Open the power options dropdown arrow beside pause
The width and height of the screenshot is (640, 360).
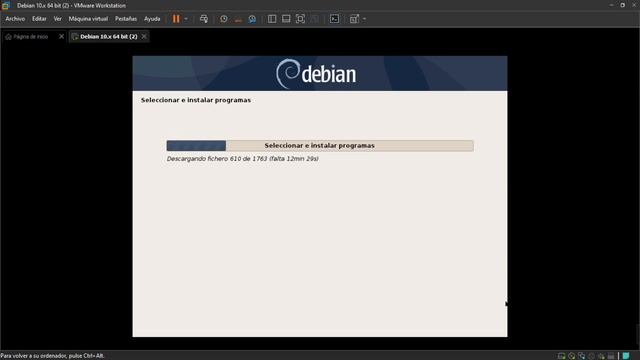186,19
